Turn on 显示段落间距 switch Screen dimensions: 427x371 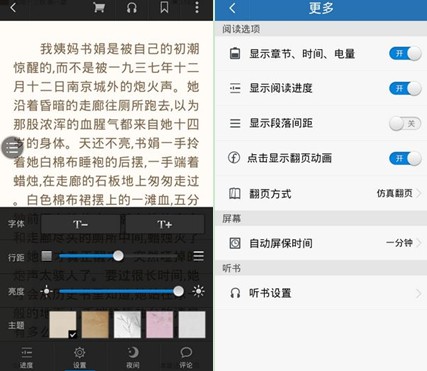[405, 124]
